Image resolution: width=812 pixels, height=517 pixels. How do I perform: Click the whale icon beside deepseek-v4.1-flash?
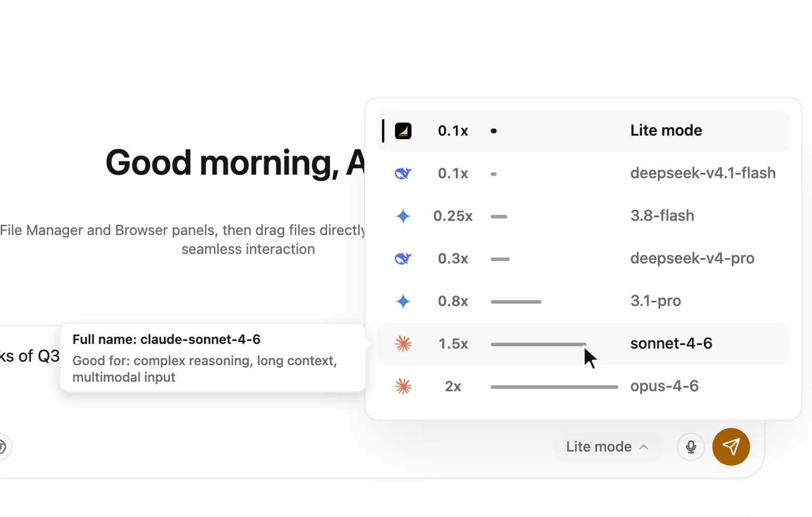403,174
